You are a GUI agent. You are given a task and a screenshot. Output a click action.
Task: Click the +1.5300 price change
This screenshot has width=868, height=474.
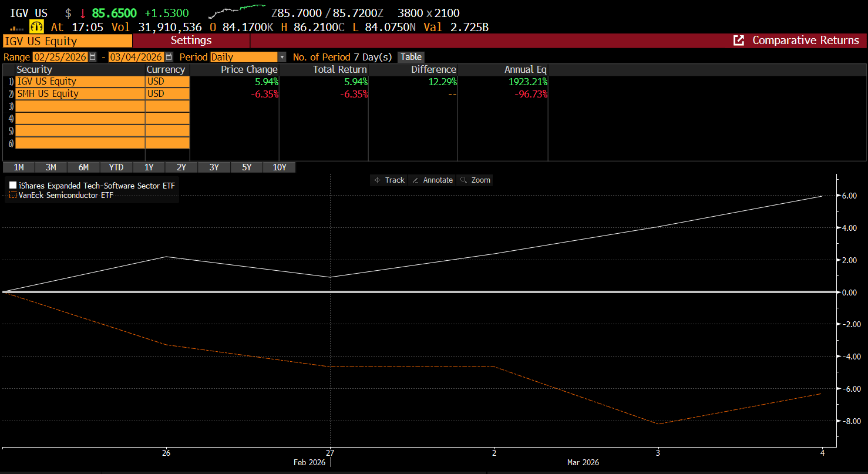pos(167,13)
